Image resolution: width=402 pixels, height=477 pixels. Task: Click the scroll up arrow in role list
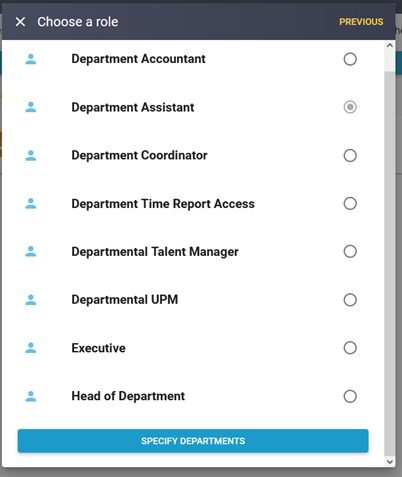pyautogui.click(x=390, y=45)
